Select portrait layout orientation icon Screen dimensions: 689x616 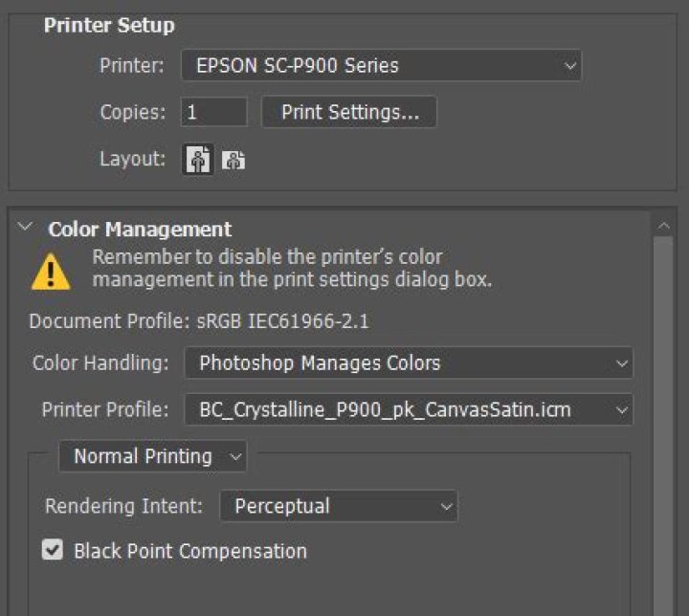coord(198,160)
